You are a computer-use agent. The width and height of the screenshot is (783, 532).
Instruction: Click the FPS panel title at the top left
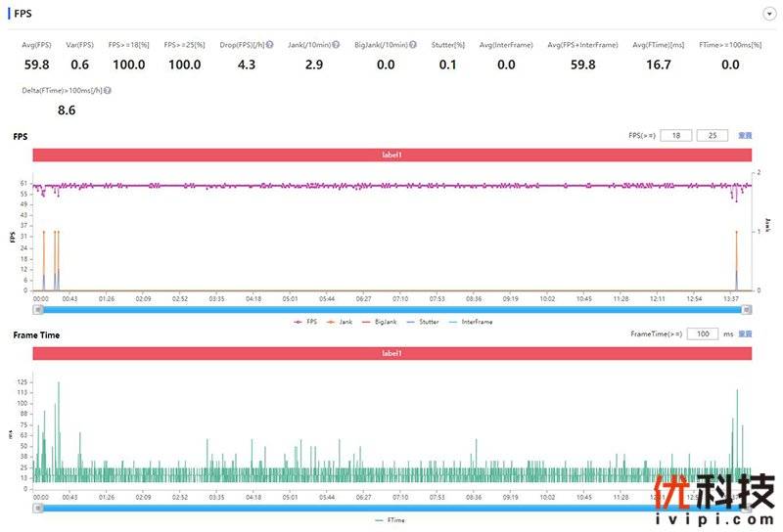[x=23, y=14]
